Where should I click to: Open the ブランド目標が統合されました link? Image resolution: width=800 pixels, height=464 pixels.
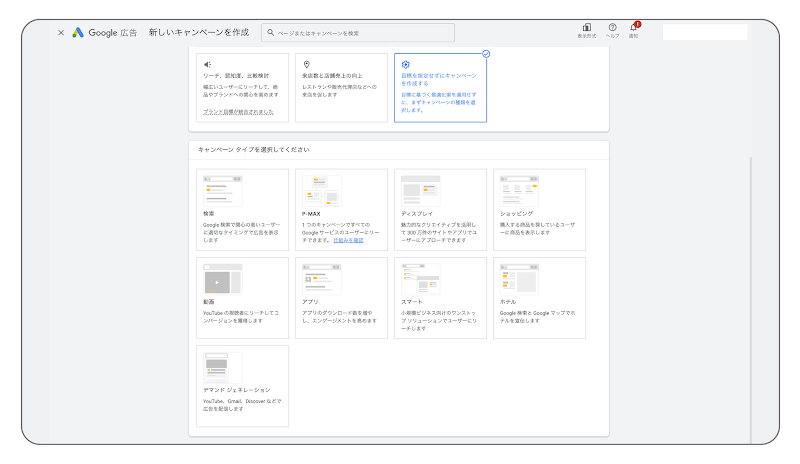[x=238, y=112]
